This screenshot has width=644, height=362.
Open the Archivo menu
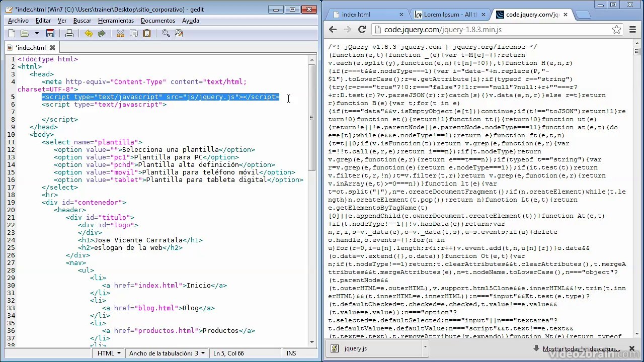tap(19, 21)
